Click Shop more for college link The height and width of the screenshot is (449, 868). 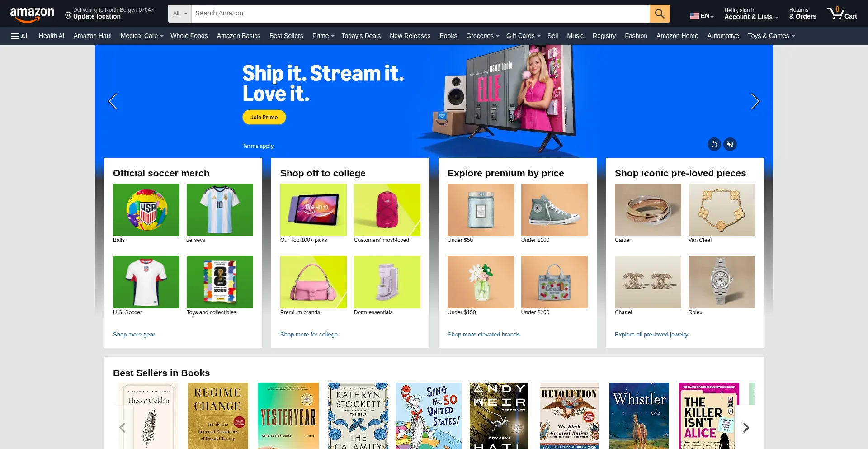[309, 335]
